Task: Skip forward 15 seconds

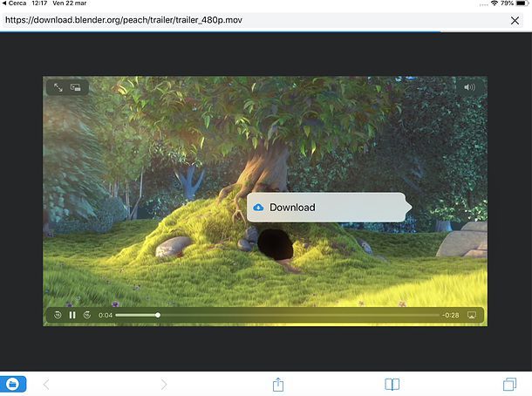Action: click(x=87, y=315)
